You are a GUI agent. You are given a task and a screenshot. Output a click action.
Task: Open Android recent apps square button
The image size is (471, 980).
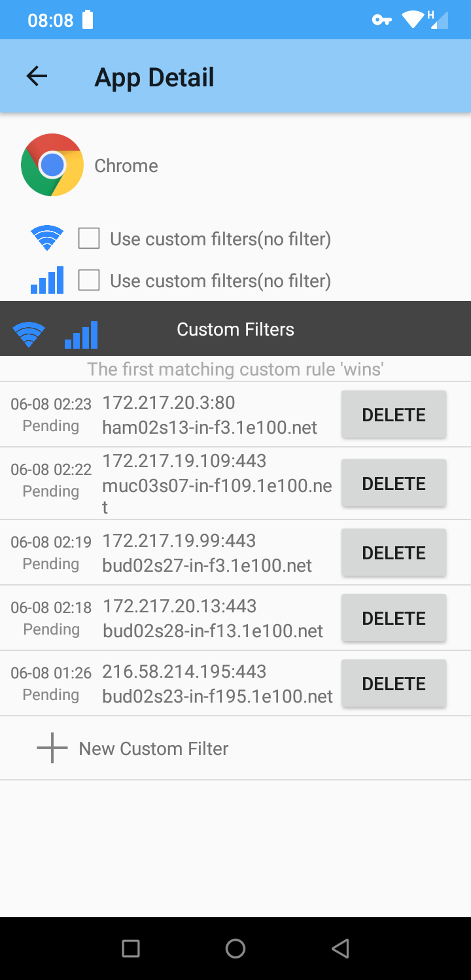point(131,948)
